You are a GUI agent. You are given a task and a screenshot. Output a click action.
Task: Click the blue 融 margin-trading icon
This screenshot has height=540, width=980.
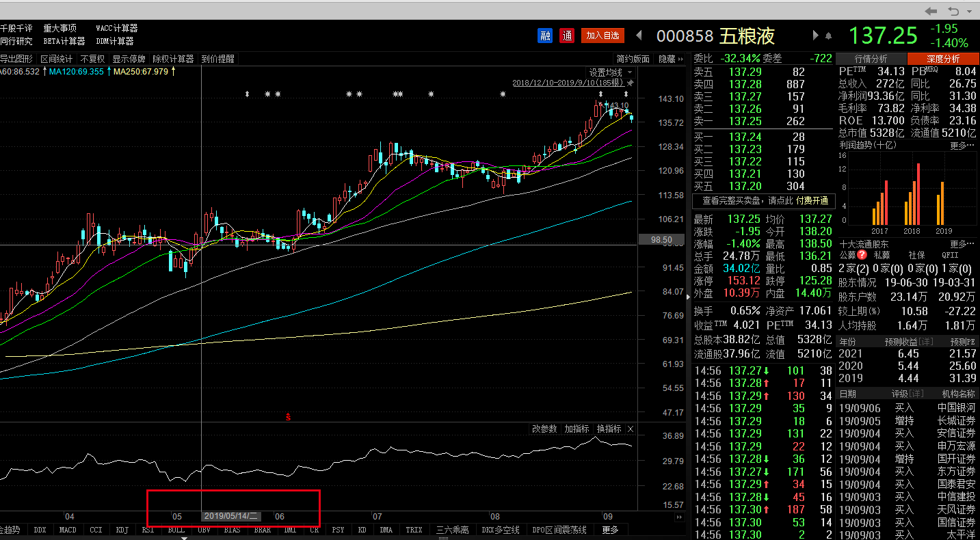click(545, 36)
